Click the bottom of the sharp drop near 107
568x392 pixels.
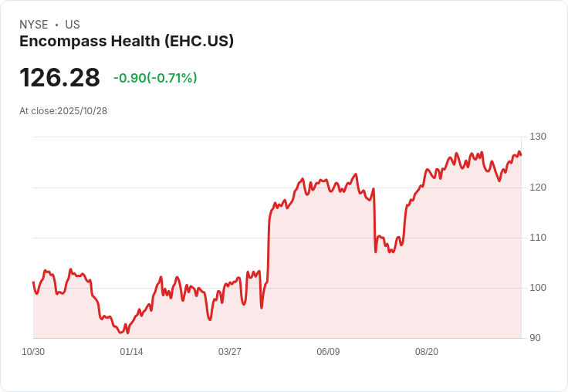[376, 252]
